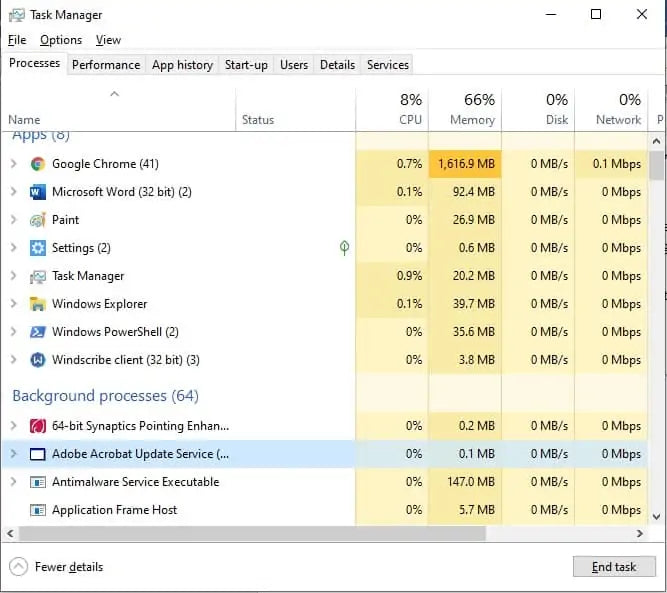Expand the Windscribe client process tree
Viewport: 667px width, 593px height.
tap(13, 360)
